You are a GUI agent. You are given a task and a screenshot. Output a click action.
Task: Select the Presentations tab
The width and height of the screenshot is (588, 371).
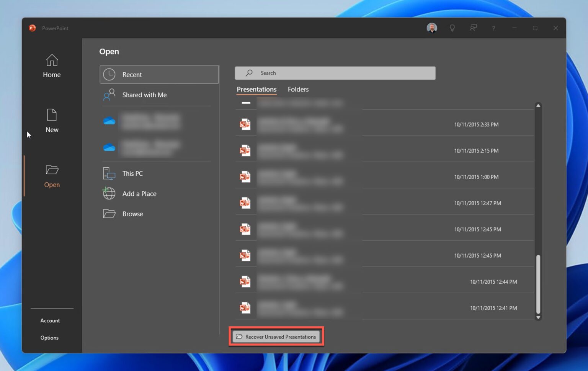pos(256,89)
